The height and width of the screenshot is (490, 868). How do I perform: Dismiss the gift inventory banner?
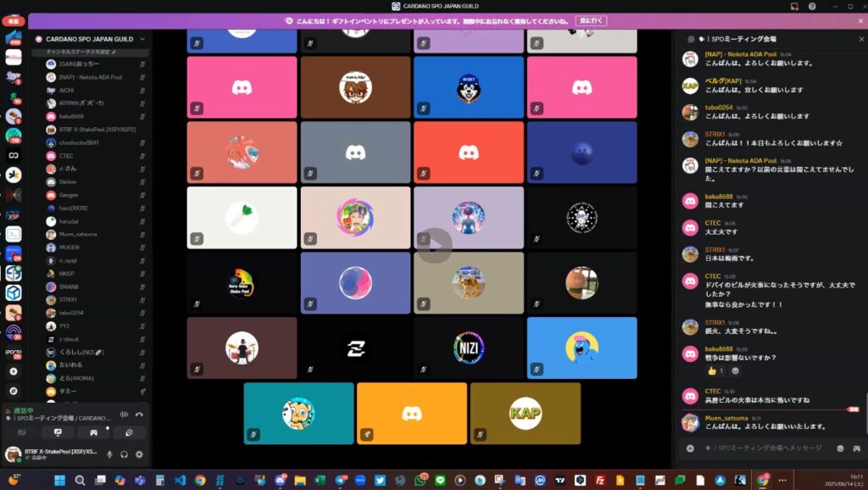(x=860, y=21)
